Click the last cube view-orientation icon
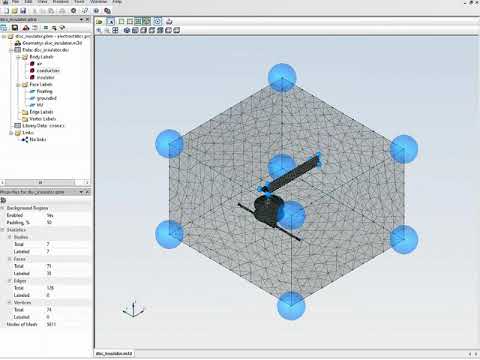480x360 pixels. [177, 30]
